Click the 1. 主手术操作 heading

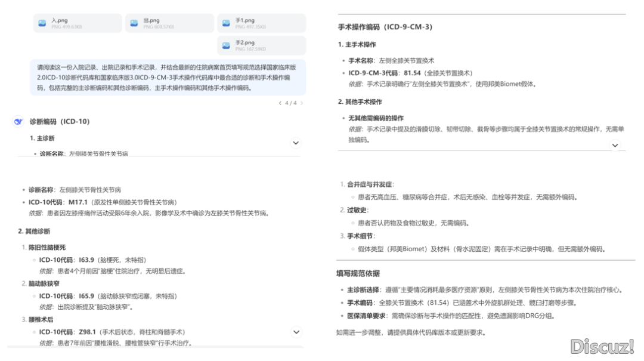[x=357, y=44]
